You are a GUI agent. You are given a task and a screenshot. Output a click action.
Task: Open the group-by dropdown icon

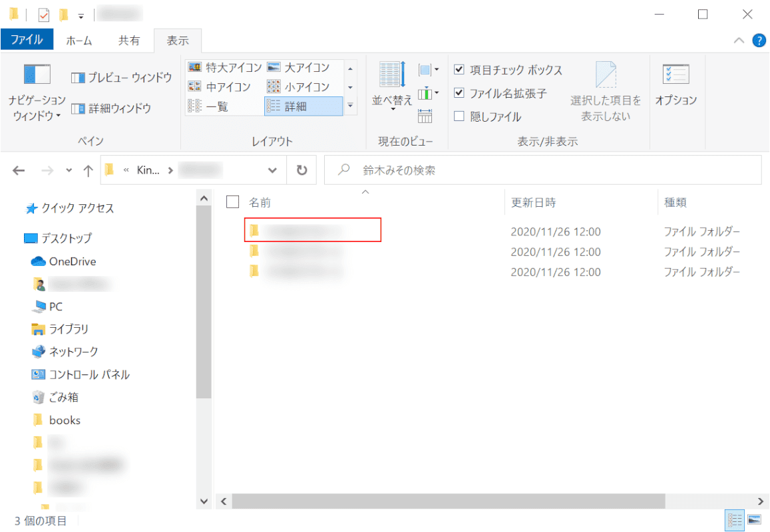428,70
